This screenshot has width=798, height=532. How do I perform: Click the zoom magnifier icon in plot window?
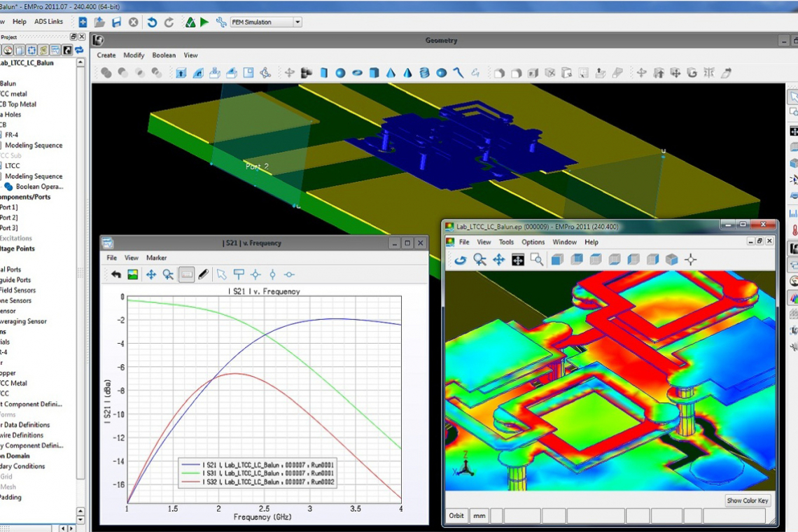(x=168, y=275)
